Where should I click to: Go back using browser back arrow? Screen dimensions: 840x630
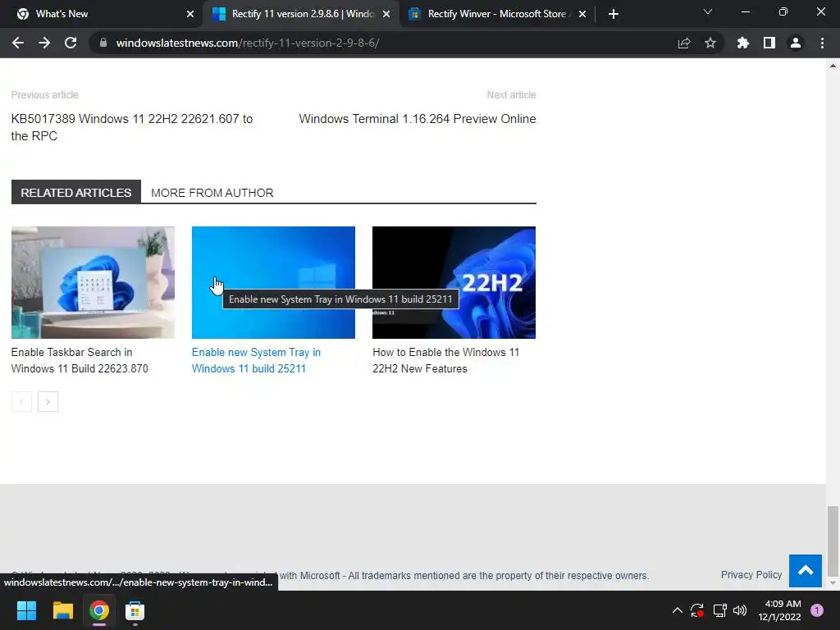tap(18, 43)
